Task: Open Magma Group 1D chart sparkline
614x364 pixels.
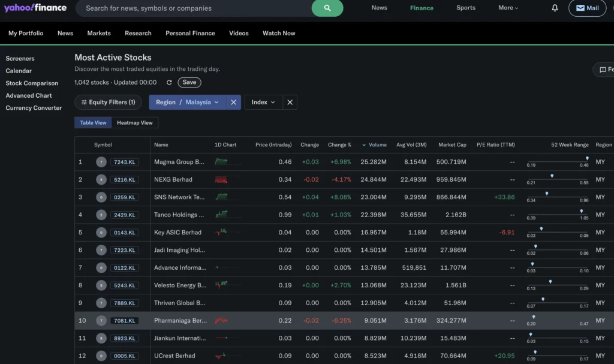Action: [x=227, y=161]
